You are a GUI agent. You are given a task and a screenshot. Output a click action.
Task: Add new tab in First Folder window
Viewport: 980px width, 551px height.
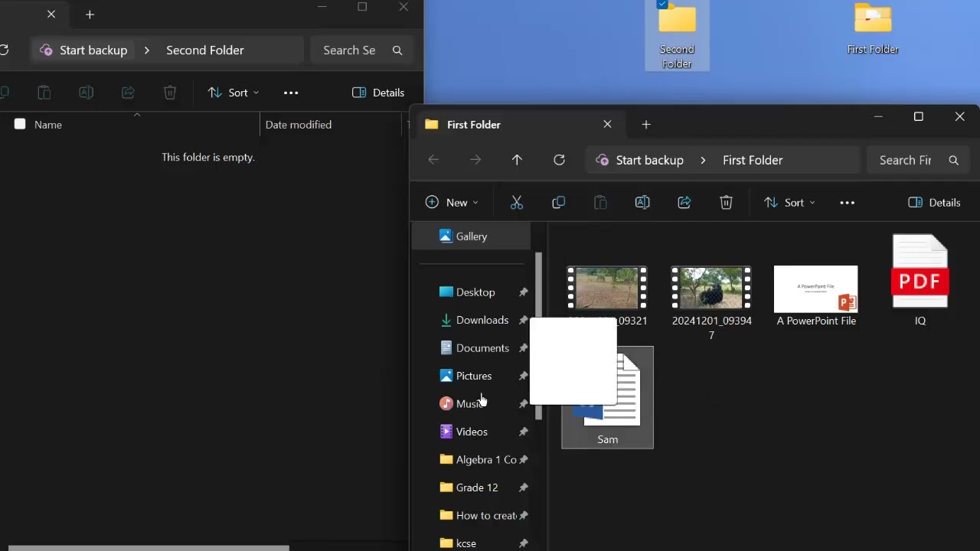click(646, 124)
